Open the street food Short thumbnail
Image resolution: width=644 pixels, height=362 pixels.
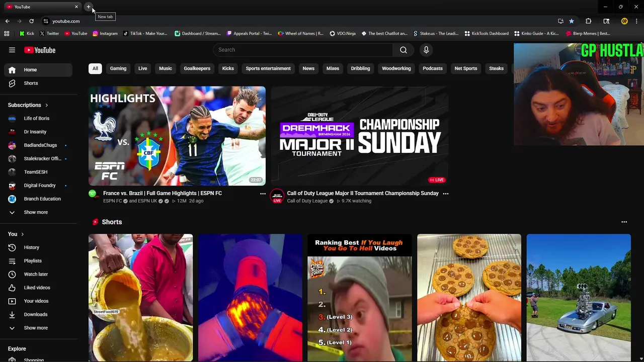(x=140, y=298)
